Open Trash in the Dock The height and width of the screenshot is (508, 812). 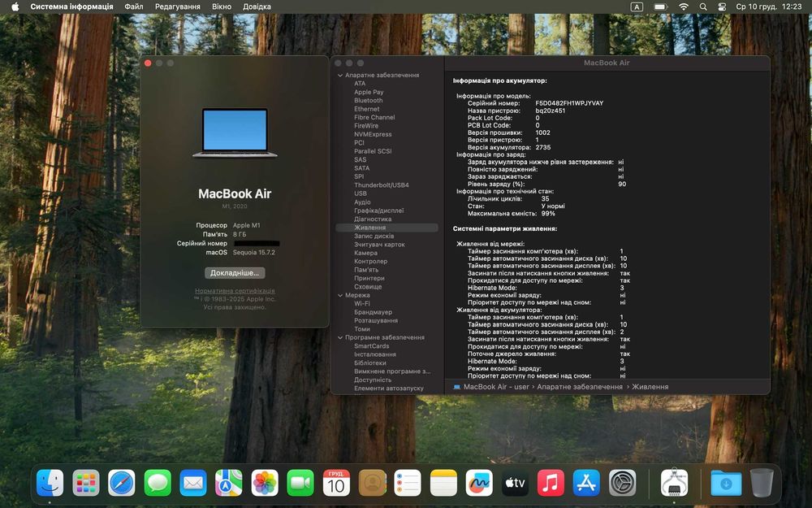tap(762, 483)
